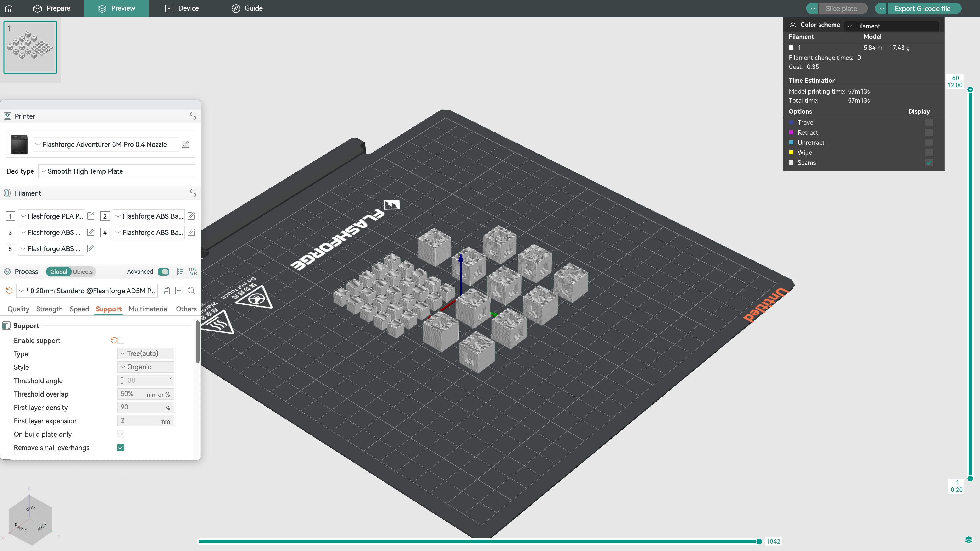Click the vertical layer slider top handle
Screen dimensions: 980x551
pos(970,90)
